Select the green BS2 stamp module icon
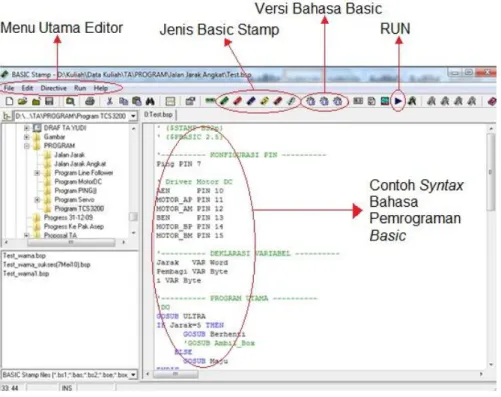Image resolution: width=501 pixels, height=397 pixels. point(224,101)
